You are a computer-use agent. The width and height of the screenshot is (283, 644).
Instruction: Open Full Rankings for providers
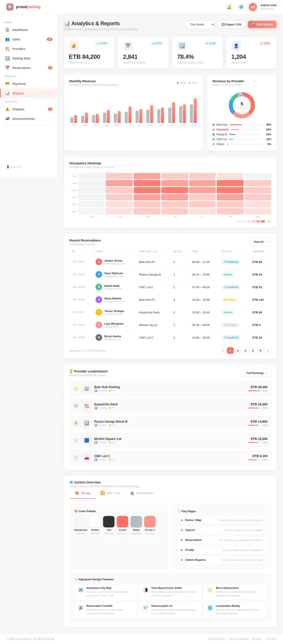tap(256, 373)
